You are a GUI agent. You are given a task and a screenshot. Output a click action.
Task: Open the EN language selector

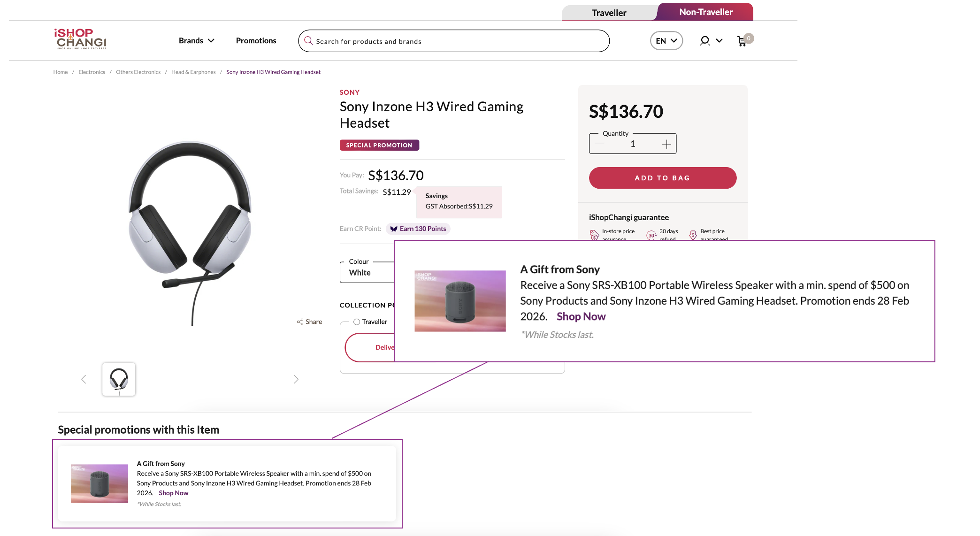pos(666,41)
